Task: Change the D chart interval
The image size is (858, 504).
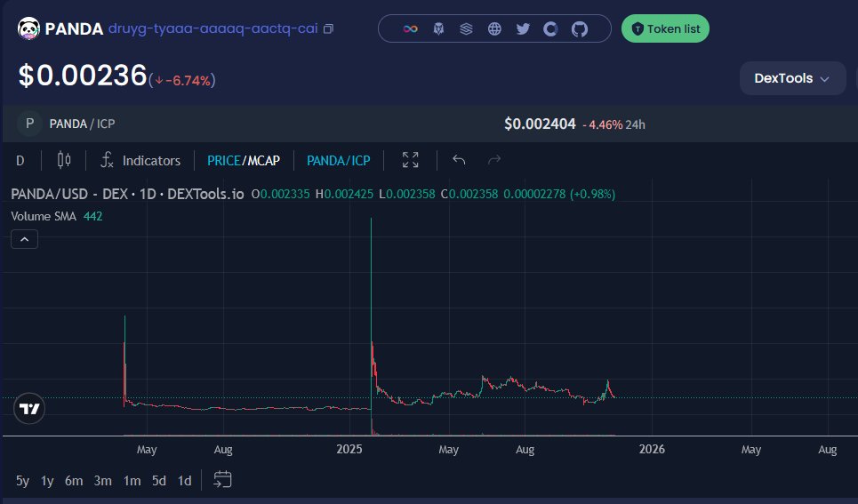Action: pyautogui.click(x=20, y=160)
